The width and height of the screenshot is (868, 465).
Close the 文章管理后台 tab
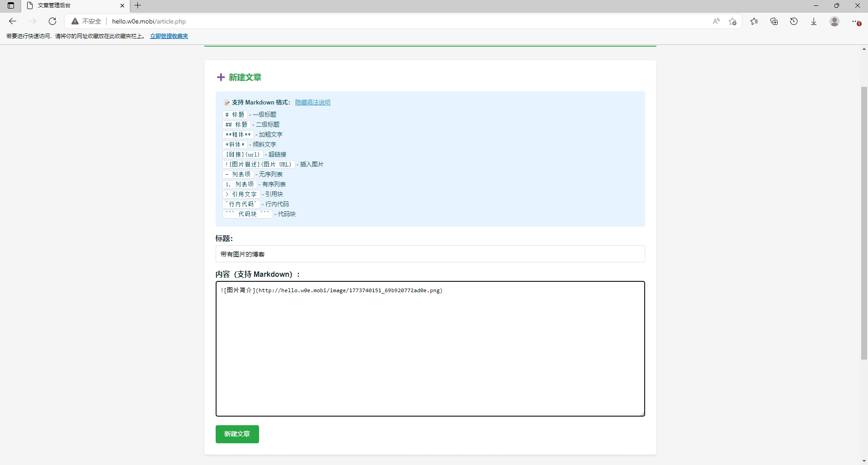coord(122,5)
